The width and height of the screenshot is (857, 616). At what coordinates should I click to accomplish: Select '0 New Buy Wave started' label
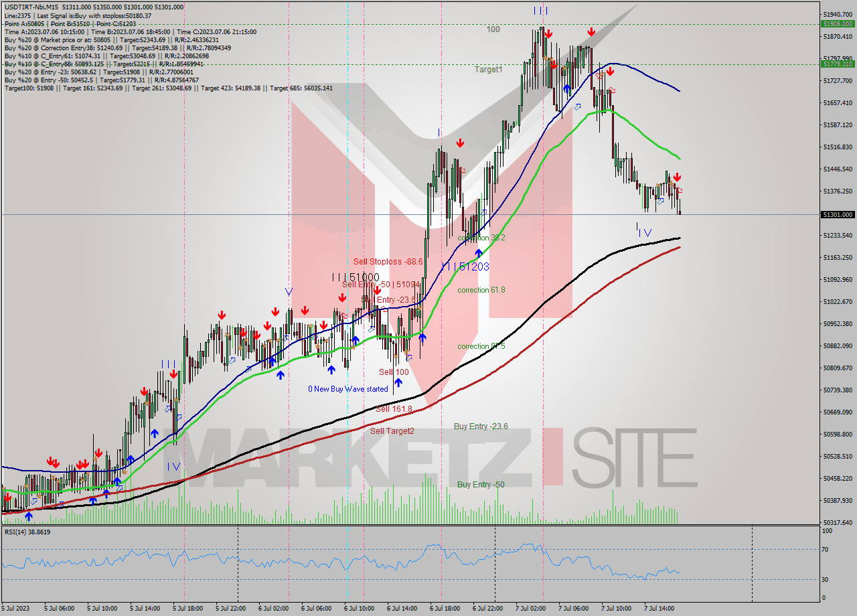[347, 389]
